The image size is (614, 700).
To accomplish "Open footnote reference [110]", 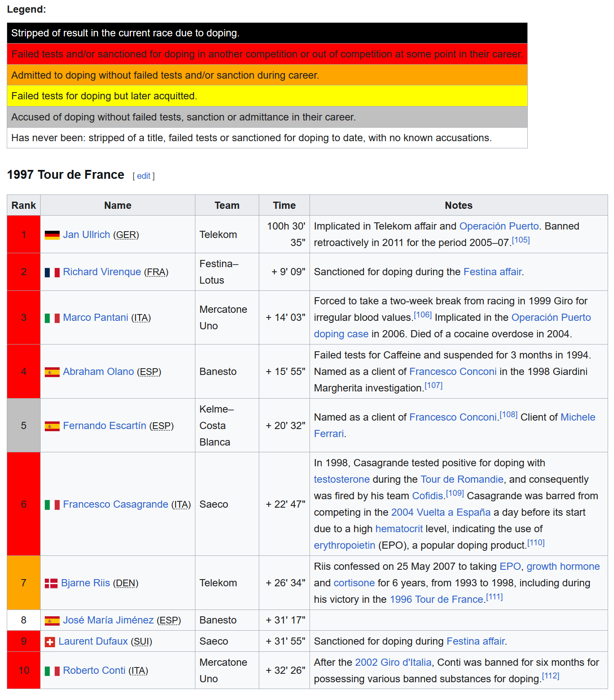I will pos(536,543).
